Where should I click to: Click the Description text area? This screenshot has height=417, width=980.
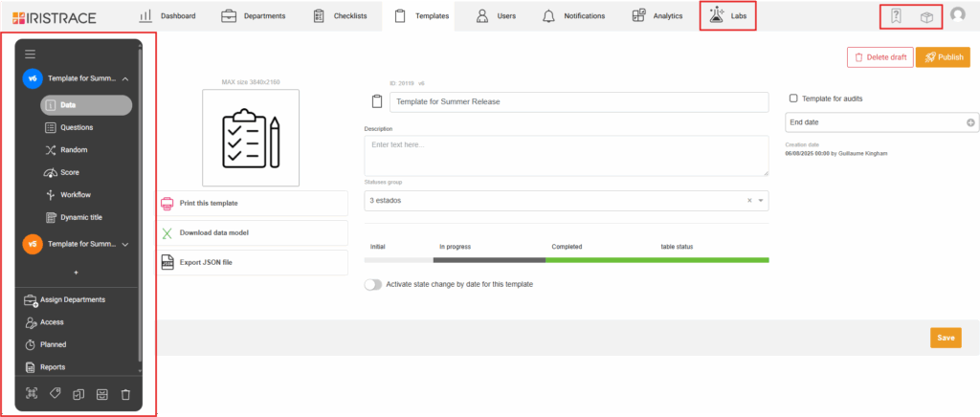pos(566,155)
